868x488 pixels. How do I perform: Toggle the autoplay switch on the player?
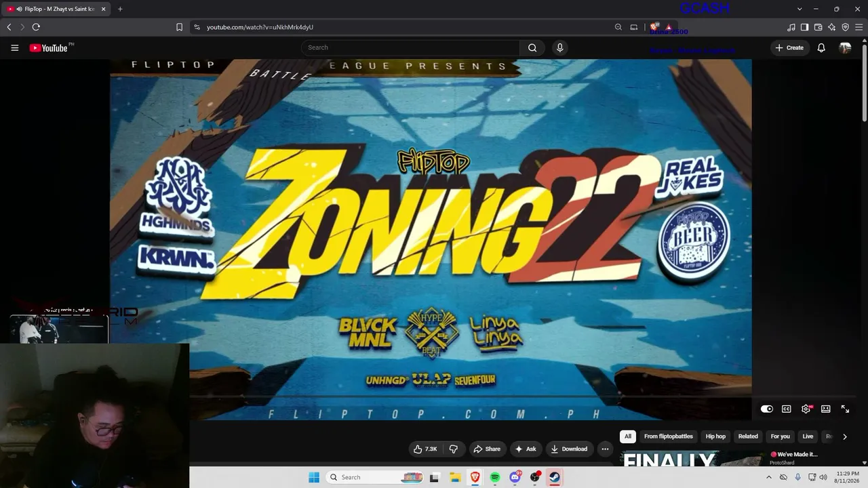coord(767,409)
